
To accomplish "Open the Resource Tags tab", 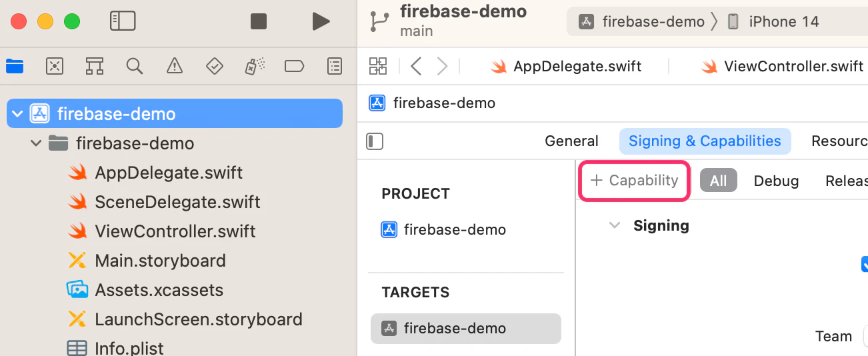I will tap(839, 141).
